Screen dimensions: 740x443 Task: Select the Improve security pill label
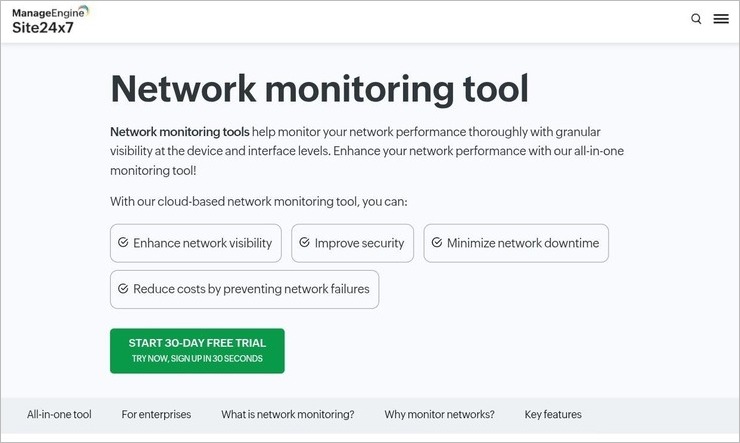click(359, 243)
